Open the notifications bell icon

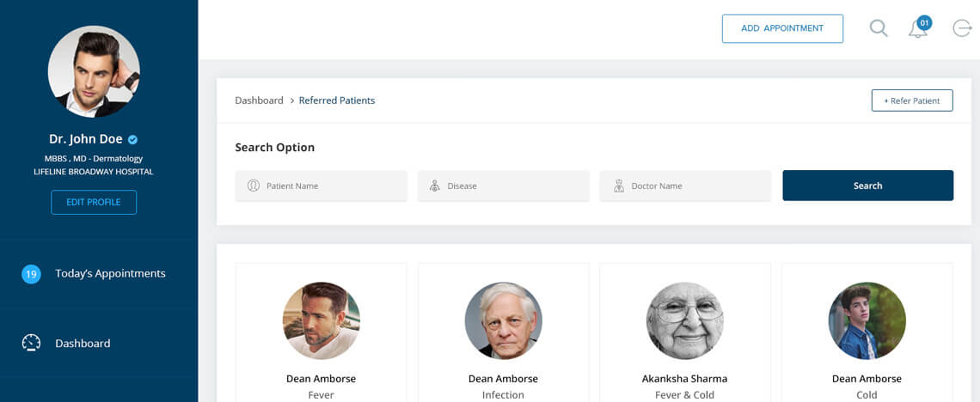click(918, 29)
